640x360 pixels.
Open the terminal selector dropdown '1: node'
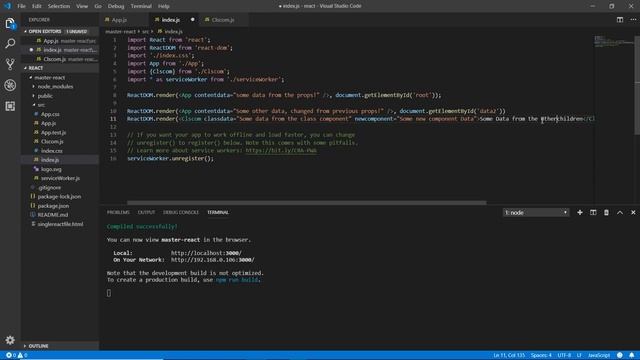[536, 213]
